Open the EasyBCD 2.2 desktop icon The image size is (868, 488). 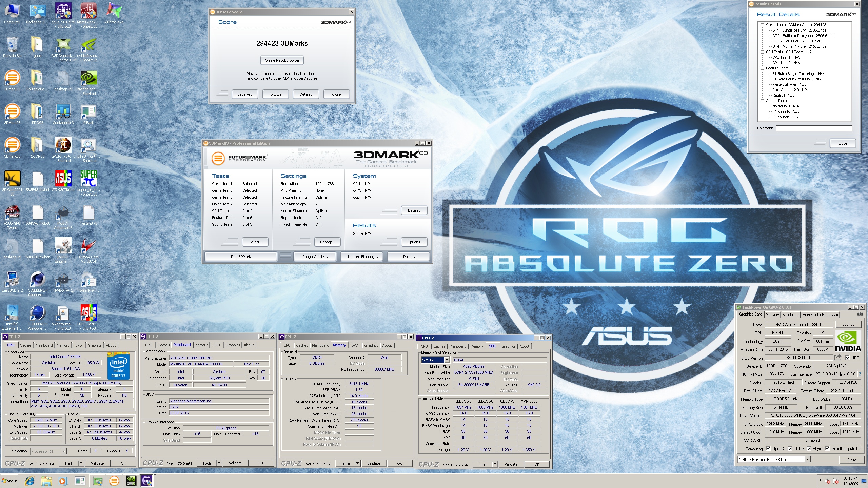coord(12,282)
